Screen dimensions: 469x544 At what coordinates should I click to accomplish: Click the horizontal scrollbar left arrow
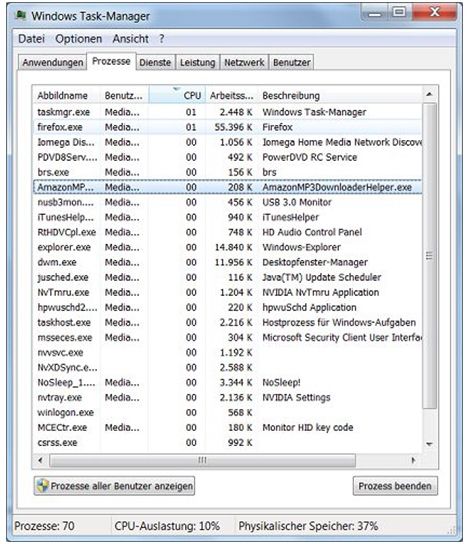41,460
